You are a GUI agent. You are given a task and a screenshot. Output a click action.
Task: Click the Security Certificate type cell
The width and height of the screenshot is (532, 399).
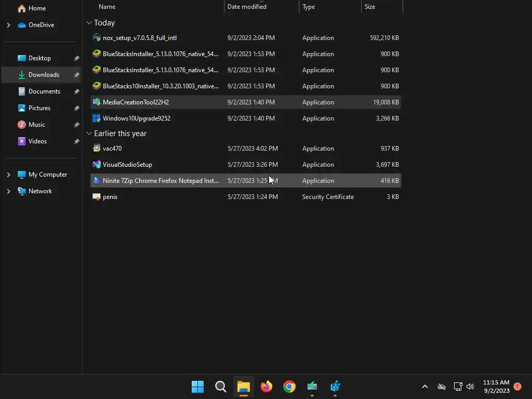[x=328, y=197]
